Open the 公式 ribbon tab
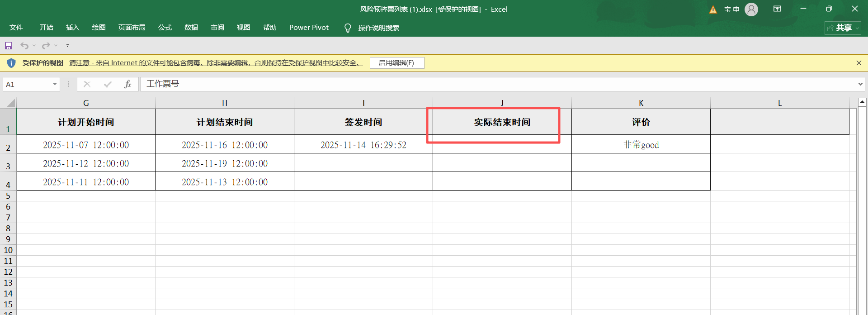The height and width of the screenshot is (315, 868). tap(165, 28)
